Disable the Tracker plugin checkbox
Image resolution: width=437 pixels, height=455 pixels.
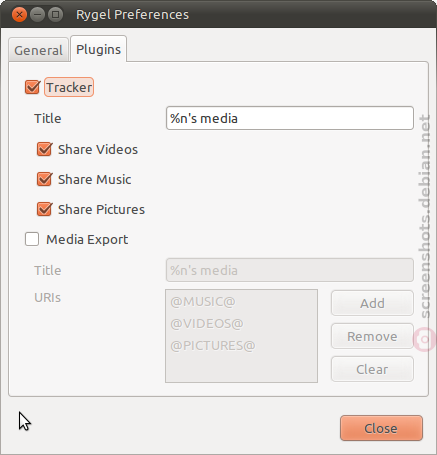tap(32, 87)
